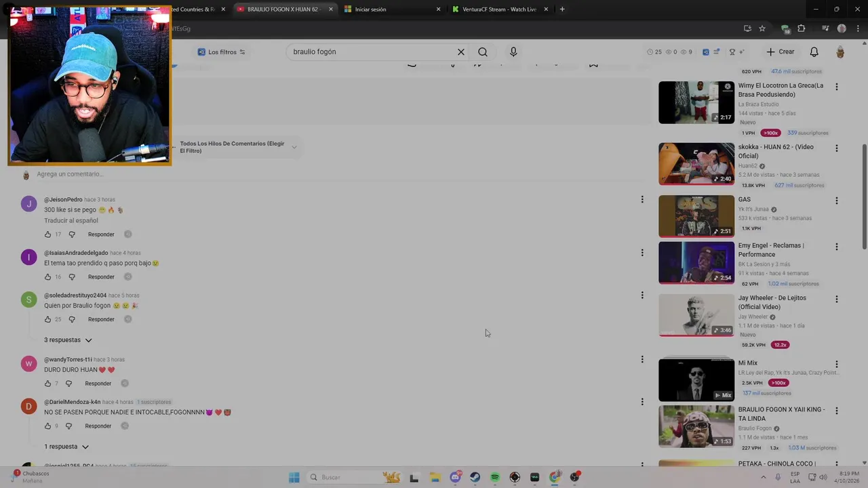Open GAS video thumbnail
868x488 pixels.
696,216
